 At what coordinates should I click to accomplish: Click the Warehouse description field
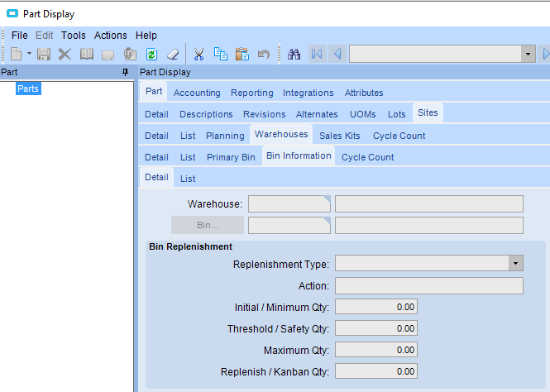coord(429,203)
